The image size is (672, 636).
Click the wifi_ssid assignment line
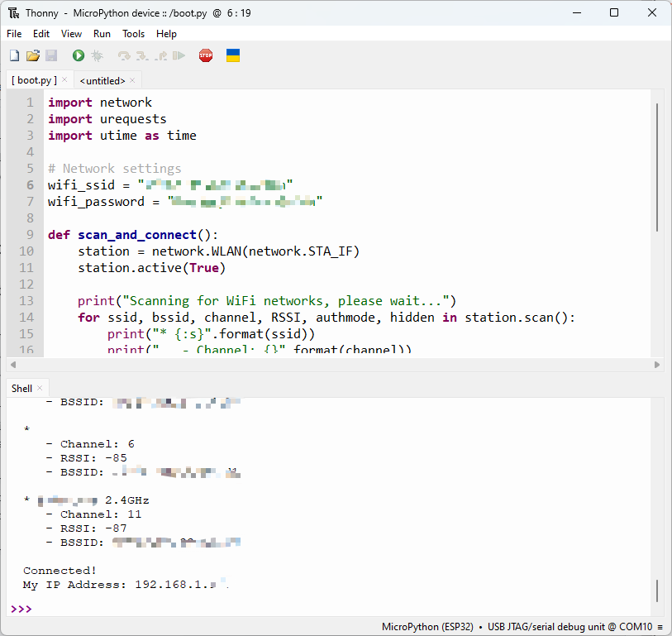[170, 185]
